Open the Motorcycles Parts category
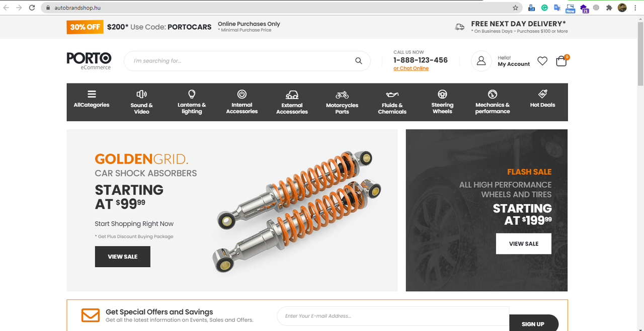 [342, 102]
